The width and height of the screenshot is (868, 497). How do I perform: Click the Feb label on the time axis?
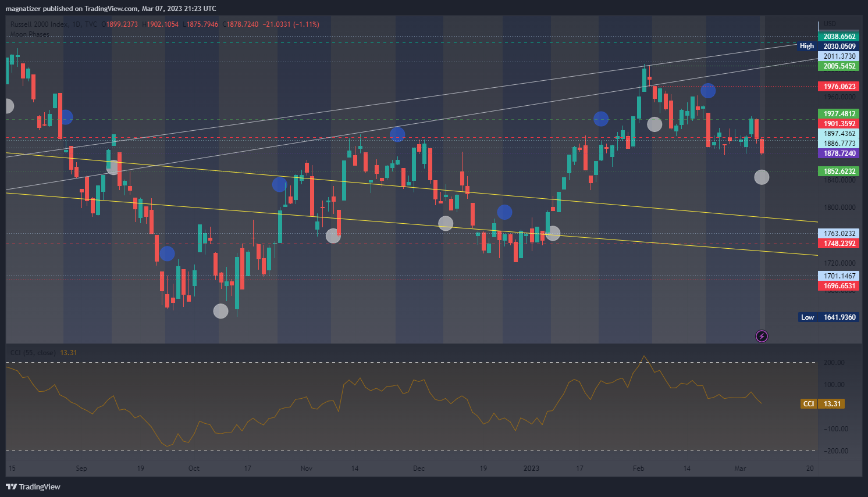tap(639, 469)
